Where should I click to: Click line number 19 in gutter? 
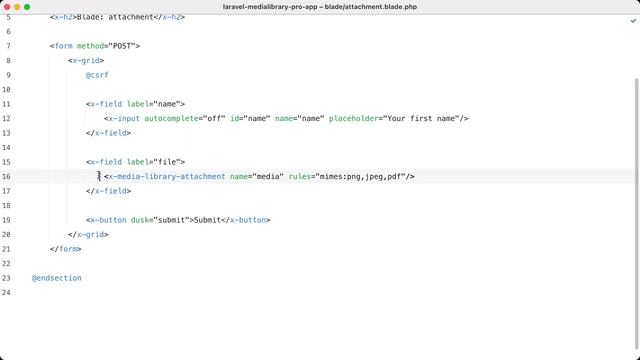tap(6, 220)
